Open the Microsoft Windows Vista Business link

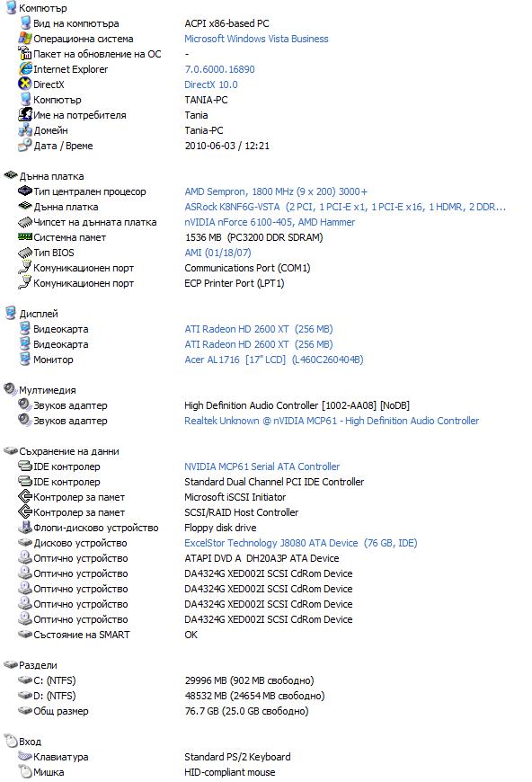(x=256, y=39)
